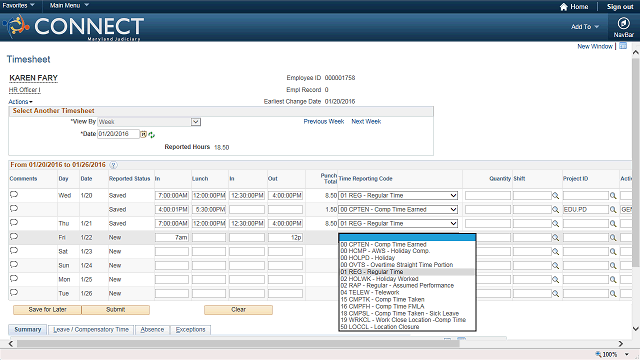This screenshot has width=640, height=360.
Task: Go to Previous Week link
Action: pyautogui.click(x=324, y=122)
